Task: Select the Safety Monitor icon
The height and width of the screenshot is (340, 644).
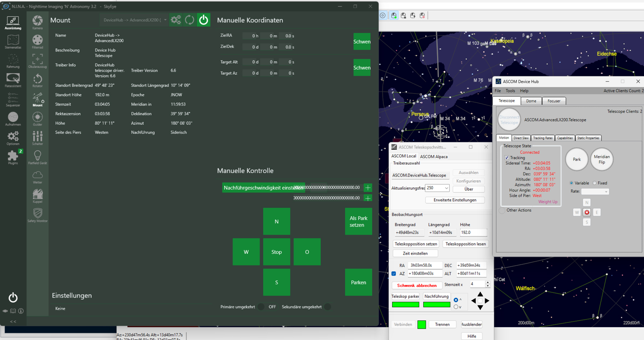Action: tap(38, 216)
